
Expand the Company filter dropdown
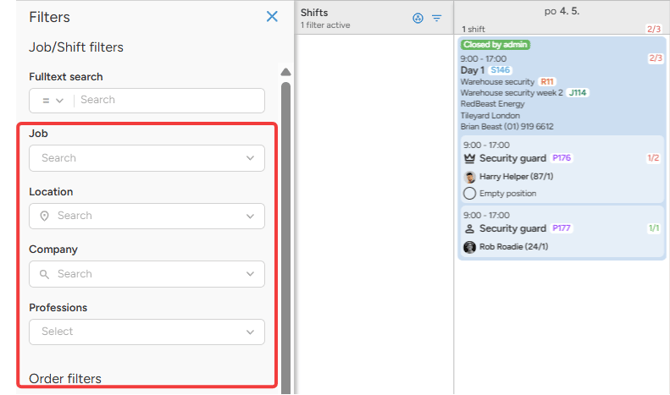coord(250,274)
